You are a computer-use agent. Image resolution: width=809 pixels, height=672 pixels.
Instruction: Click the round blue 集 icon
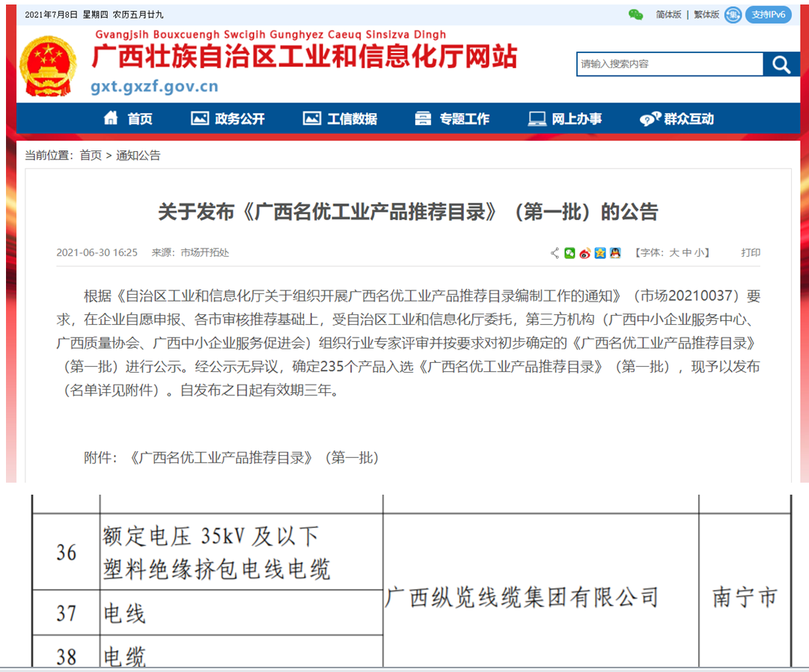coord(733,14)
